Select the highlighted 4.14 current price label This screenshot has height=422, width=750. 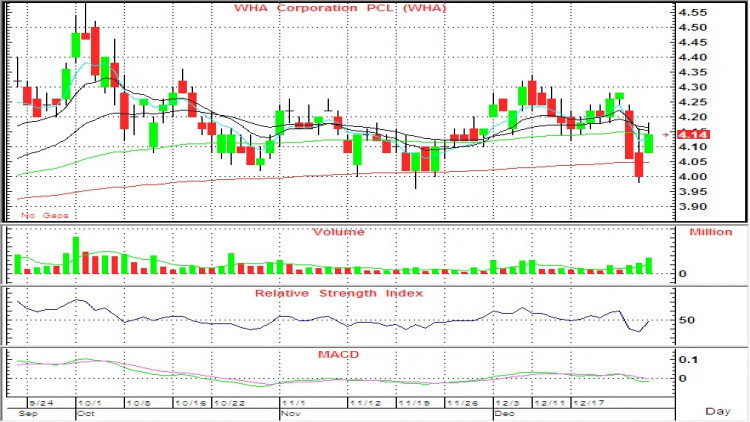(693, 135)
